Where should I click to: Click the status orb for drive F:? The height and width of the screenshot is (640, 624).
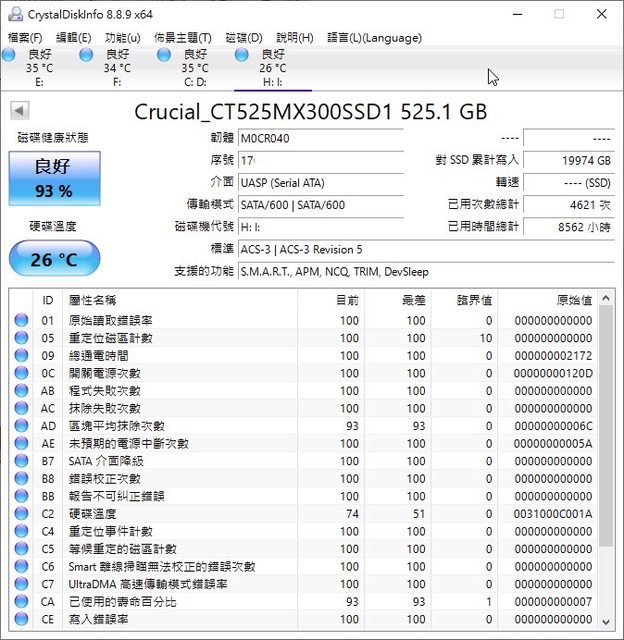pyautogui.click(x=87, y=55)
